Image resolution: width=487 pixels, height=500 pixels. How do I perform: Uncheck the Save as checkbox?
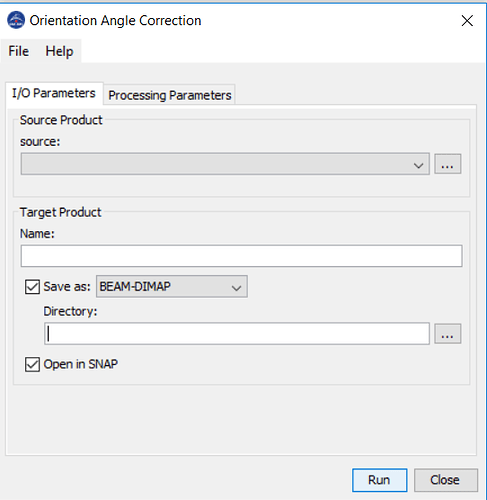[x=32, y=287]
